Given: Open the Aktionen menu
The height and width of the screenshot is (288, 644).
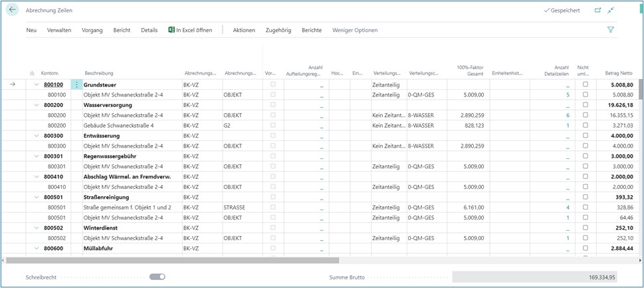Looking at the screenshot, I should 244,30.
